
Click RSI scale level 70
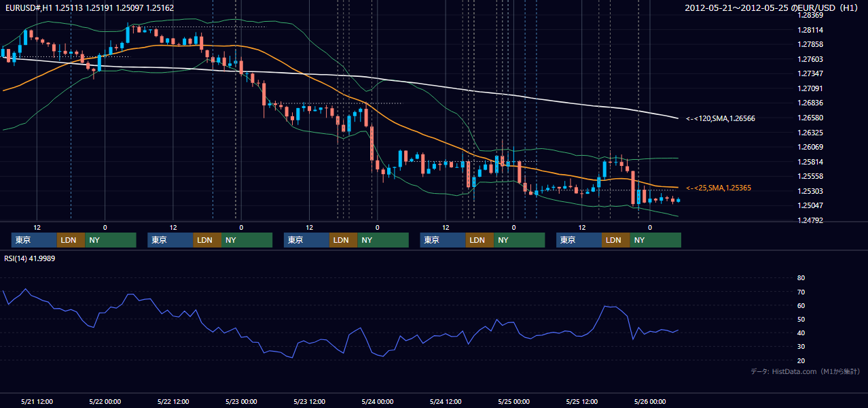pos(801,292)
